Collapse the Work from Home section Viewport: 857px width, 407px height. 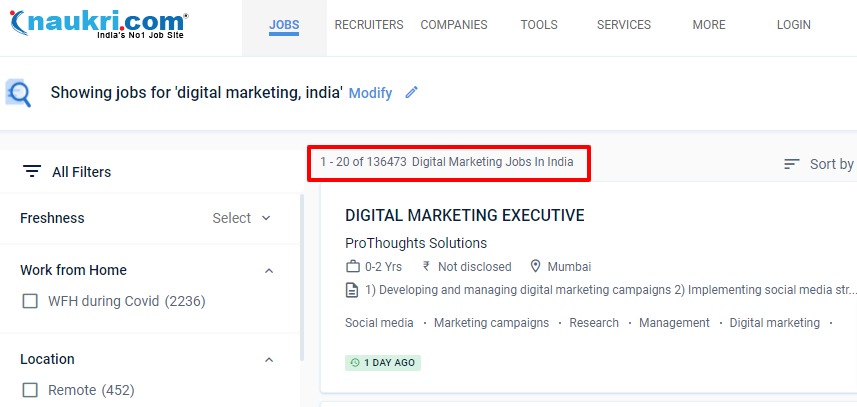tap(268, 270)
